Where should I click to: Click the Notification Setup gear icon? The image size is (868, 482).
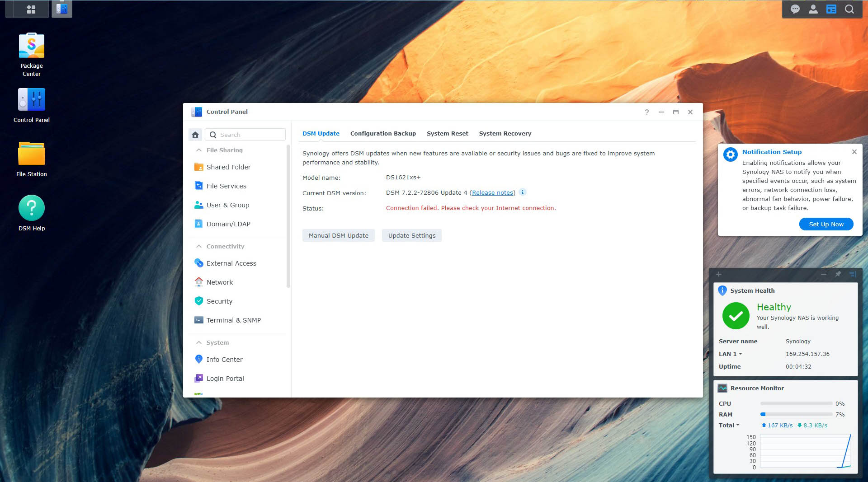731,154
